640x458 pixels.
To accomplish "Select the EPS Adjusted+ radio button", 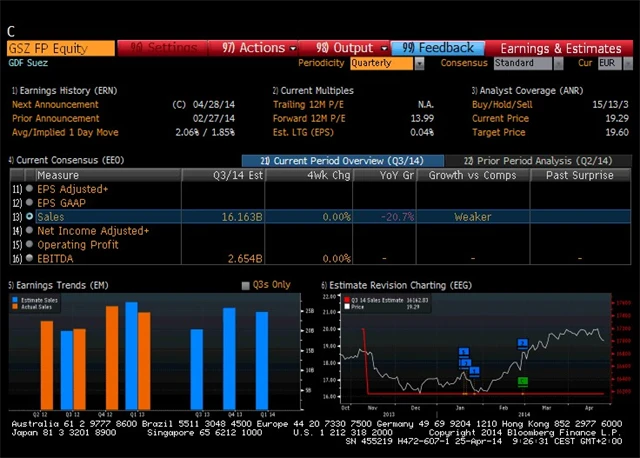I will (30, 188).
